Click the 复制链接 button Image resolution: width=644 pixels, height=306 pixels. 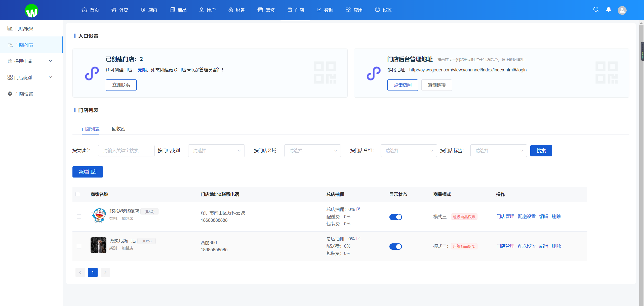click(437, 85)
